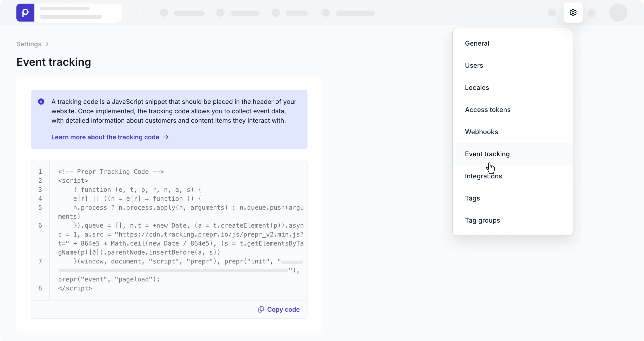This screenshot has width=644, height=341.
Task: Click the Settings breadcrumb link
Action: (29, 44)
